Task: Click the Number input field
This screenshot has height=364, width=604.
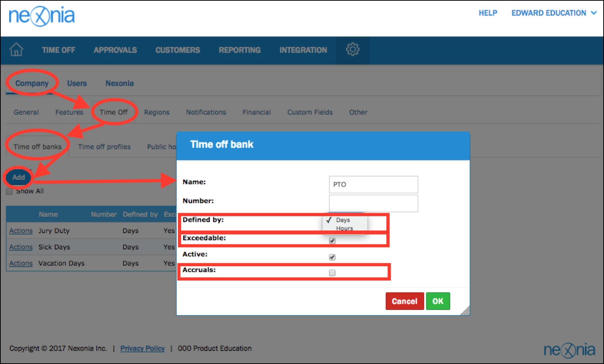Action: pyautogui.click(x=373, y=203)
